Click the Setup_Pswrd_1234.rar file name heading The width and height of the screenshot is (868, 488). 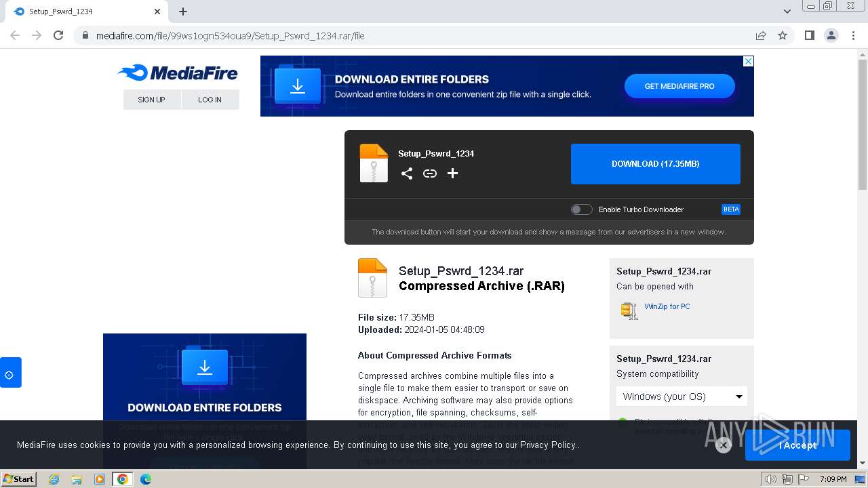coord(461,271)
